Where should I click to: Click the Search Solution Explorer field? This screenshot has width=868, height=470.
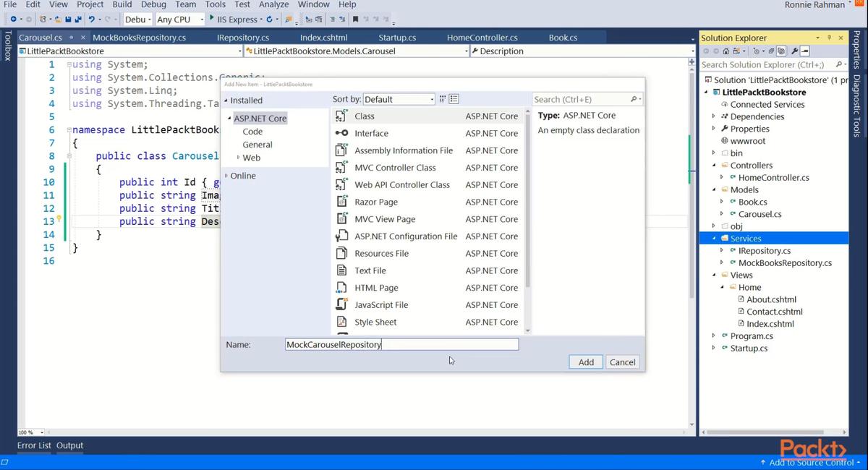(773, 64)
